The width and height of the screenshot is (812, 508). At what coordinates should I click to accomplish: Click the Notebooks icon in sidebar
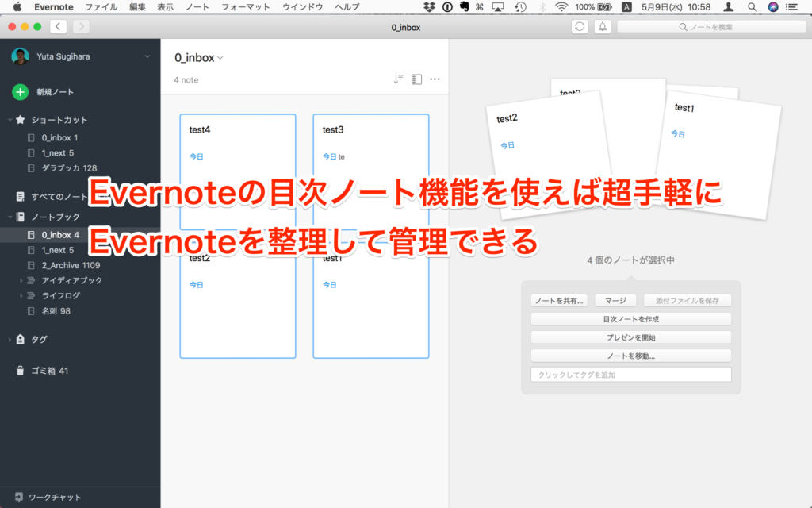click(20, 217)
